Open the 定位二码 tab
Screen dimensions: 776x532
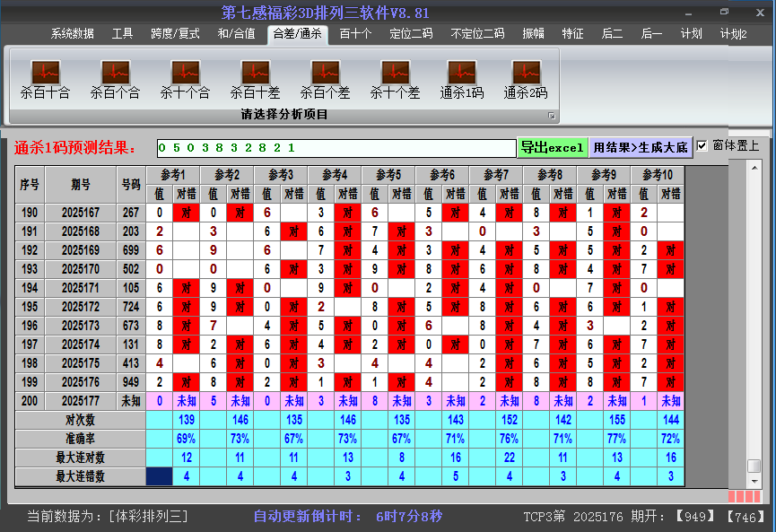411,34
